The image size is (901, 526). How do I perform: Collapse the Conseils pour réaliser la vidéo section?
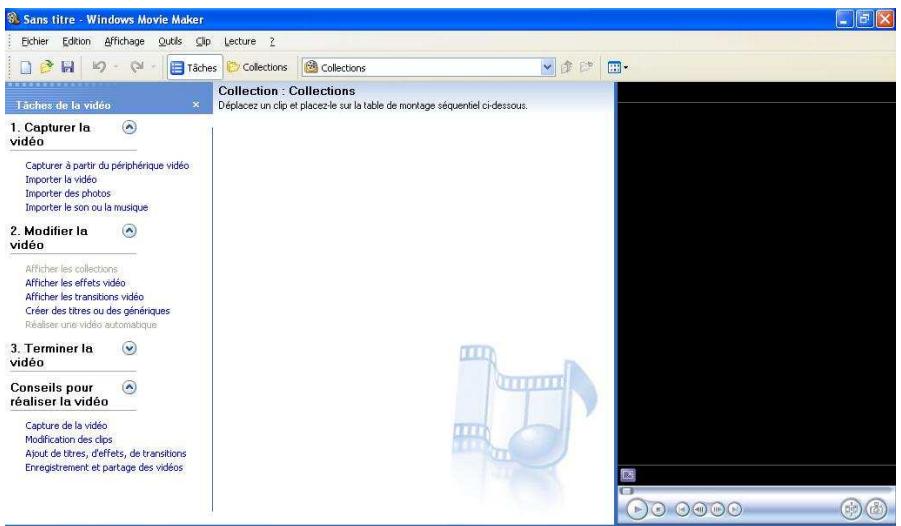point(129,387)
